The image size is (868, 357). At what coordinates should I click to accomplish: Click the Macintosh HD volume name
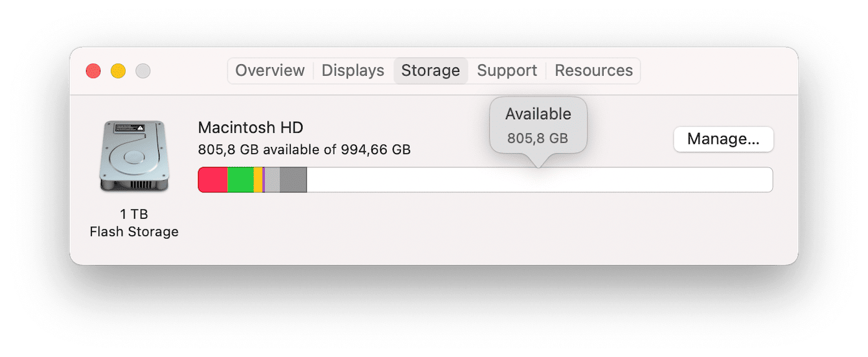tap(251, 127)
